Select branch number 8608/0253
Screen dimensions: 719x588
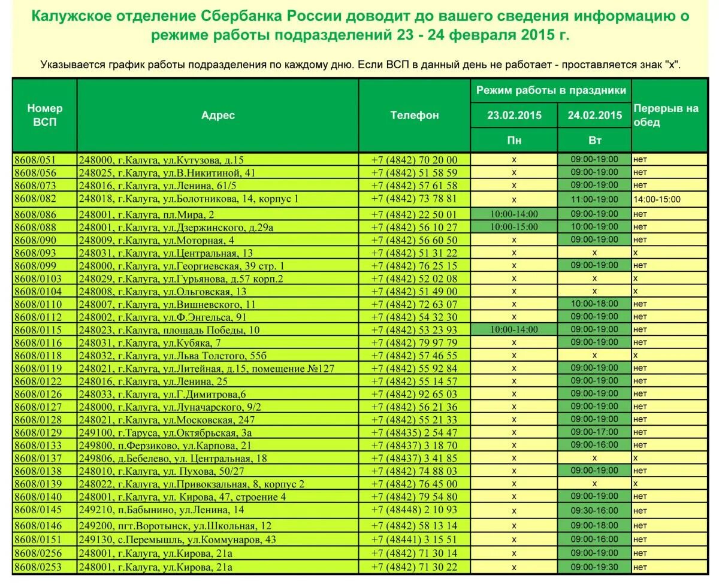(x=37, y=567)
